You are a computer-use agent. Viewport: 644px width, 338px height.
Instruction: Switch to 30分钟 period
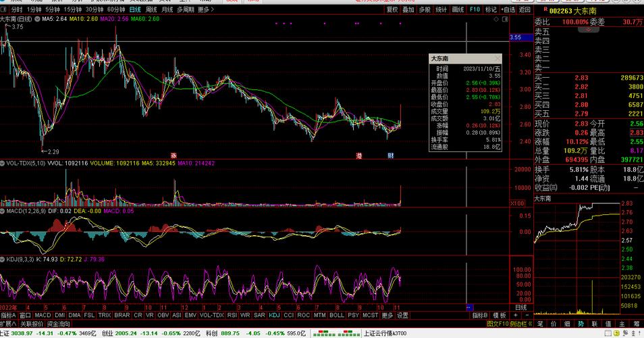pyautogui.click(x=95, y=9)
